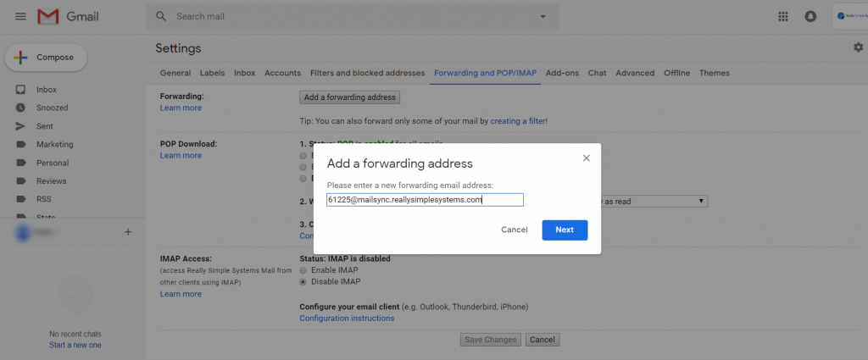
Task: Open the Google apps grid
Action: click(x=782, y=17)
